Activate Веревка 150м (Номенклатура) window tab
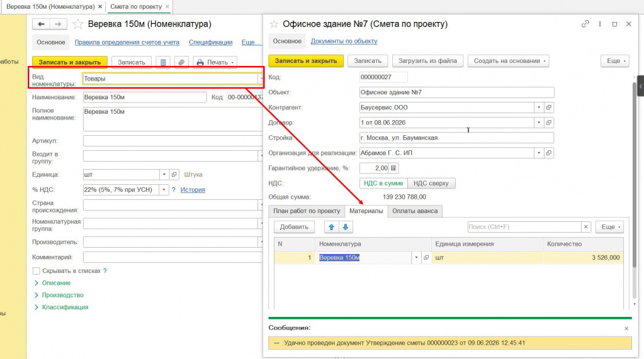The width and height of the screenshot is (644, 359). click(50, 6)
